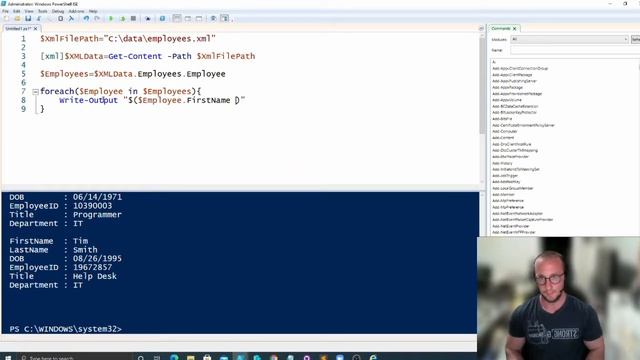Open the Modules dropdown showing All

569,39
